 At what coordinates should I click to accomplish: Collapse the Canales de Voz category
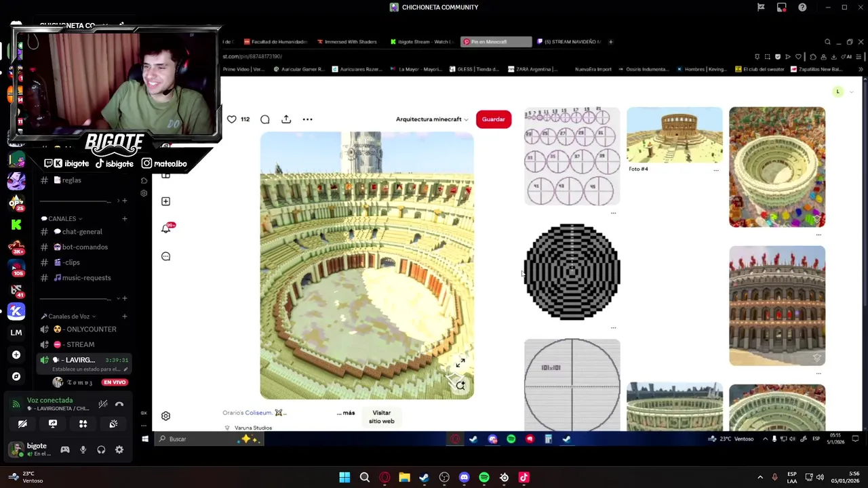(x=68, y=317)
